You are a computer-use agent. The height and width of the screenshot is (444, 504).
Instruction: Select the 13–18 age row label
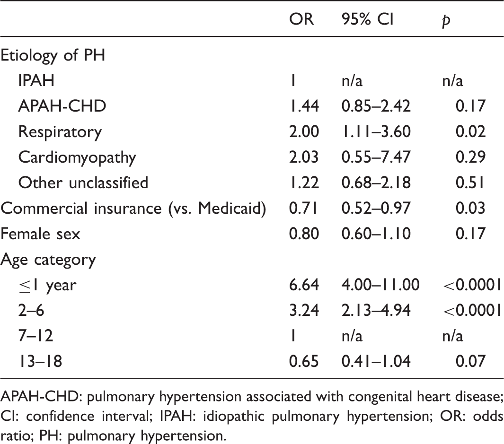tap(40, 361)
